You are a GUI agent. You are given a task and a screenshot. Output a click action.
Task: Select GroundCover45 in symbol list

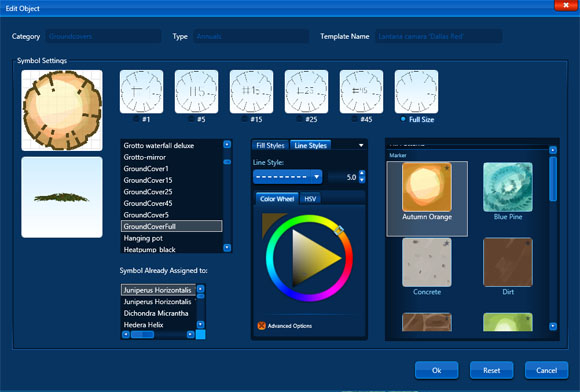click(x=172, y=203)
